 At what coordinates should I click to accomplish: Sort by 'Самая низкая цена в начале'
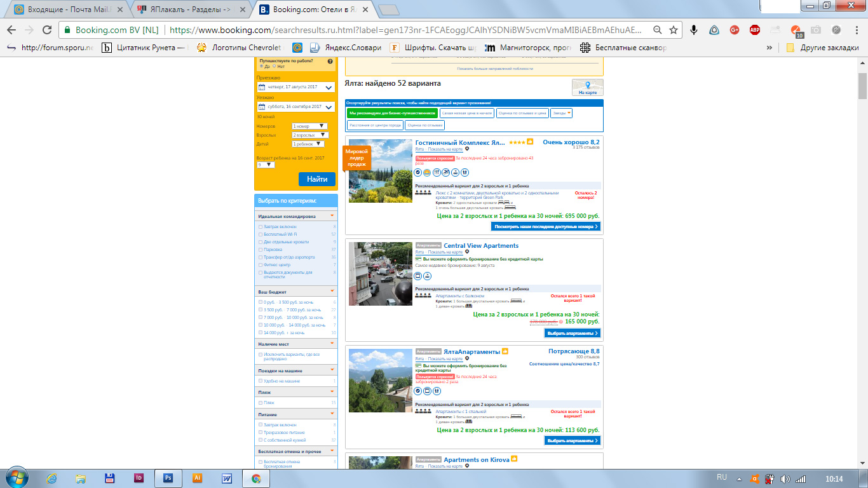tap(467, 113)
